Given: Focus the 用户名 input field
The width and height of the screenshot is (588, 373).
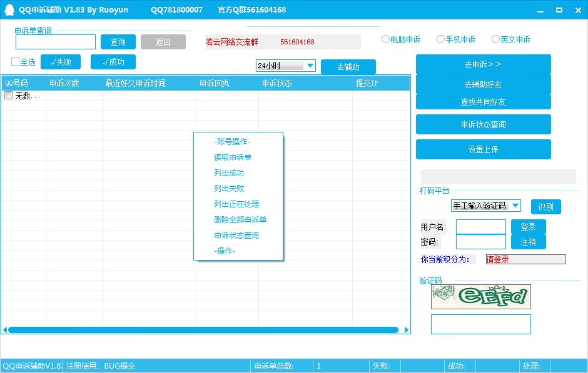Looking at the screenshot, I should click(x=481, y=227).
